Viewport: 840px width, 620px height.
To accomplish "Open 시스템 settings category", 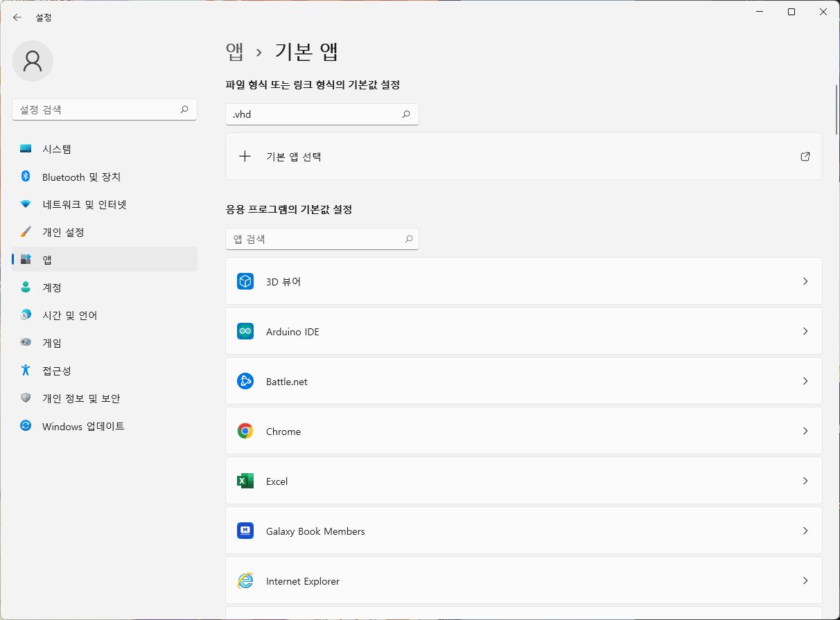I will (105, 149).
